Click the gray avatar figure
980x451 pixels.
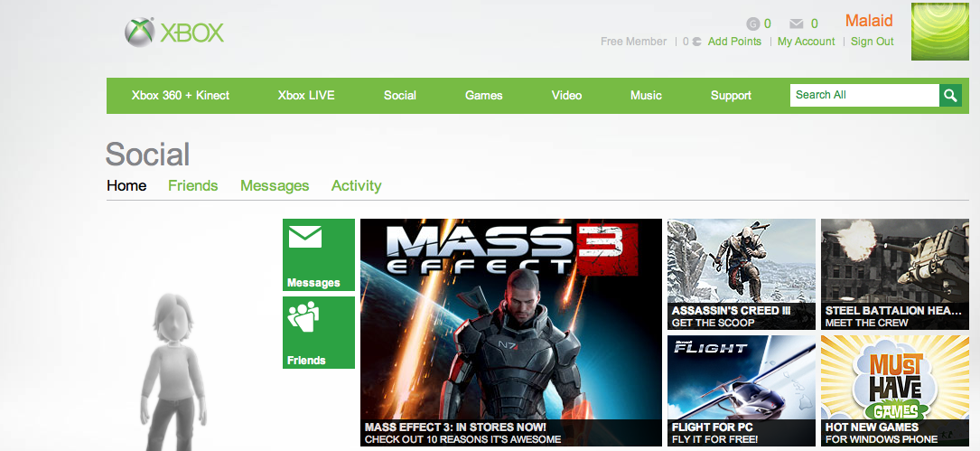click(x=173, y=372)
